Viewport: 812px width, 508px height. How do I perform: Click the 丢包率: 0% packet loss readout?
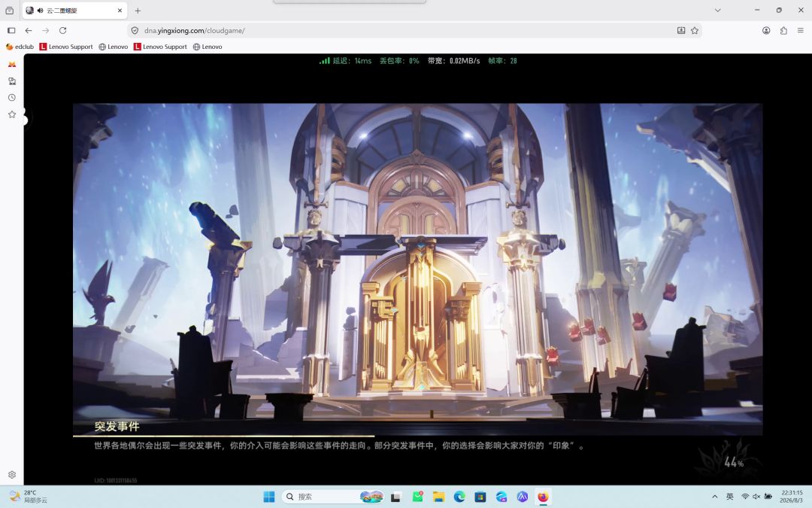coord(399,61)
